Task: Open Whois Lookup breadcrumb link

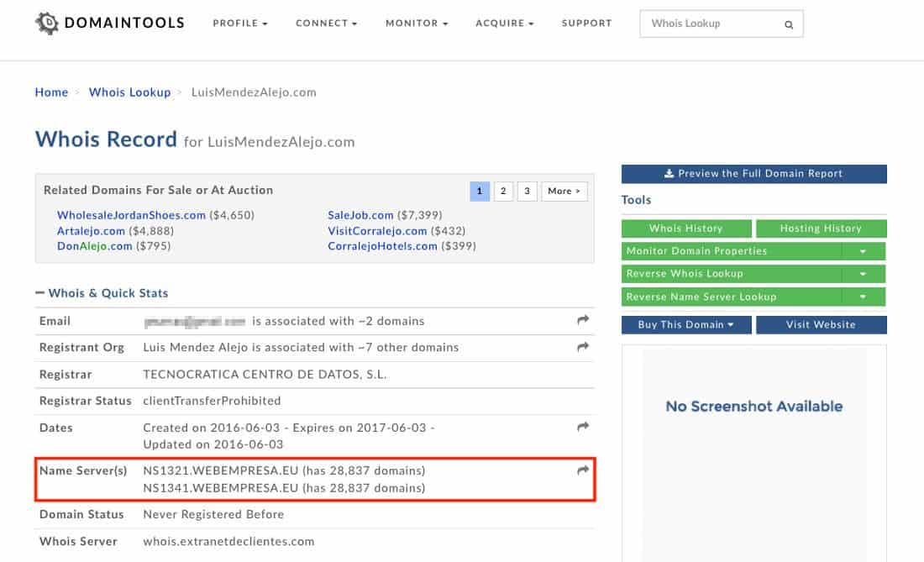Action: point(129,92)
